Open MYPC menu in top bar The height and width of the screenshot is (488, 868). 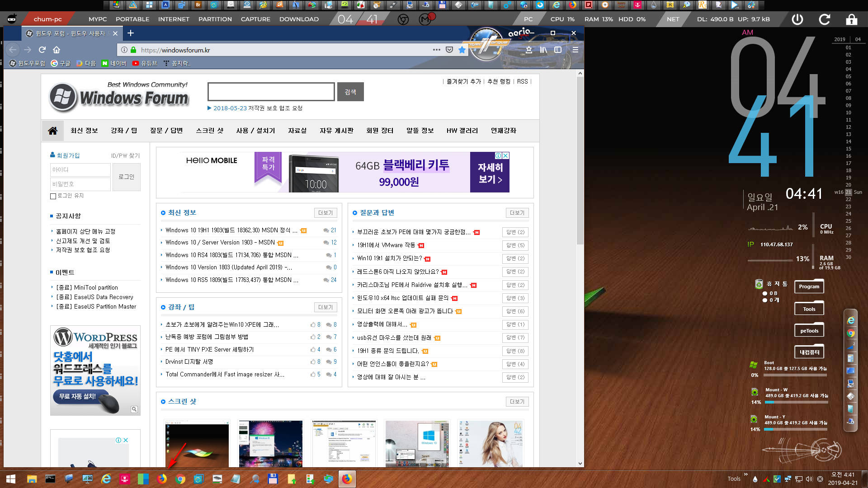pos(98,19)
